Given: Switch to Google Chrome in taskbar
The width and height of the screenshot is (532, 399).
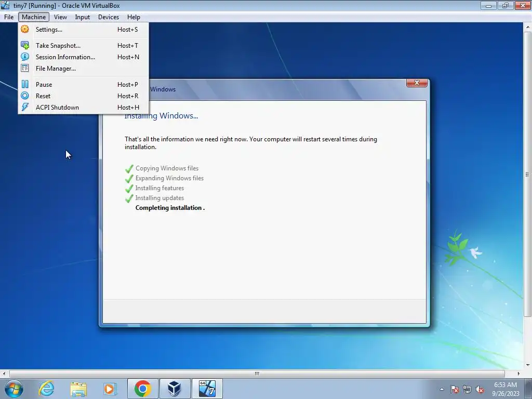Looking at the screenshot, I should (x=142, y=389).
